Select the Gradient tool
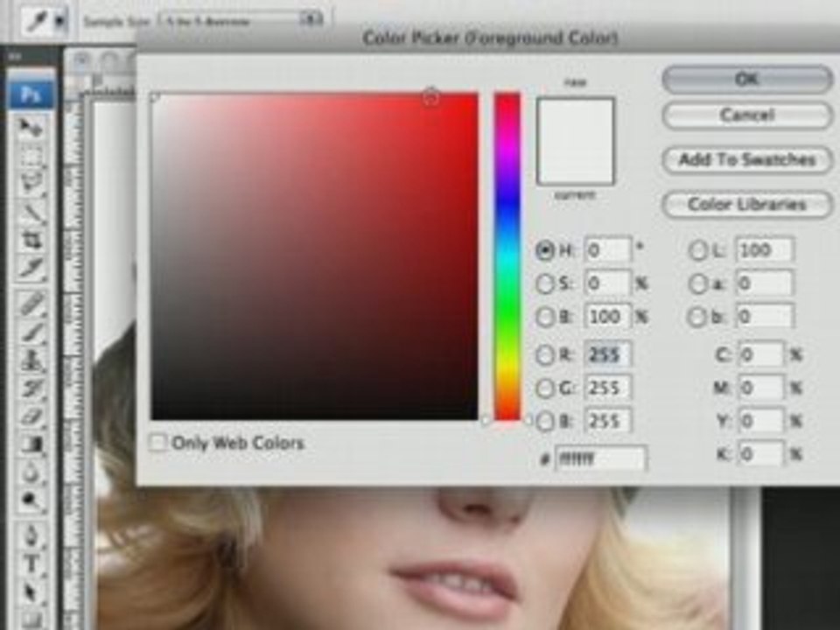The width and height of the screenshot is (840, 630). click(x=31, y=444)
